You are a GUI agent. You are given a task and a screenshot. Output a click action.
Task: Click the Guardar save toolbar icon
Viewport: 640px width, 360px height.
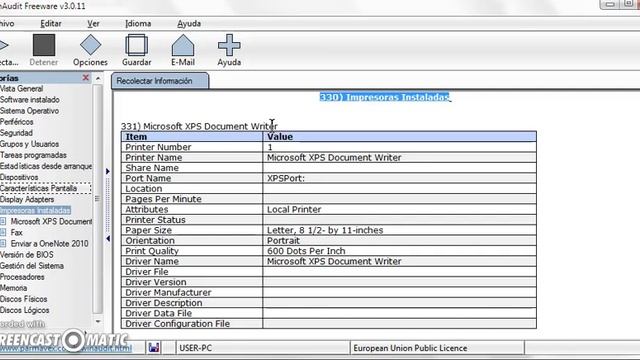[136, 45]
